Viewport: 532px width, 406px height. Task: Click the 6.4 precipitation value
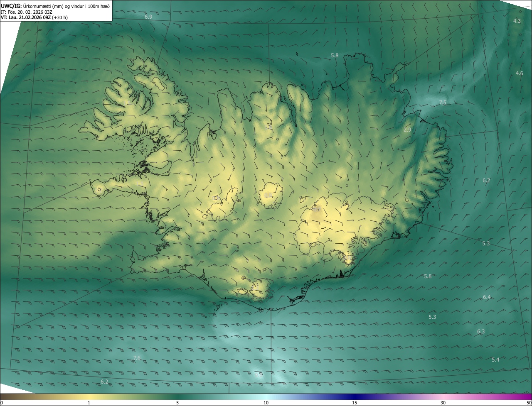point(487,297)
